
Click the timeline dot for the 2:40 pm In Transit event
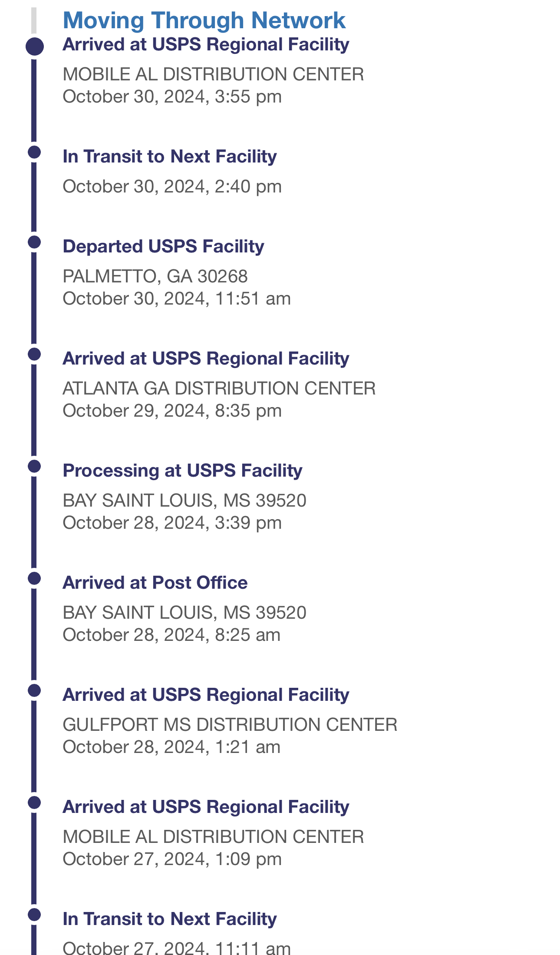pos(34,152)
